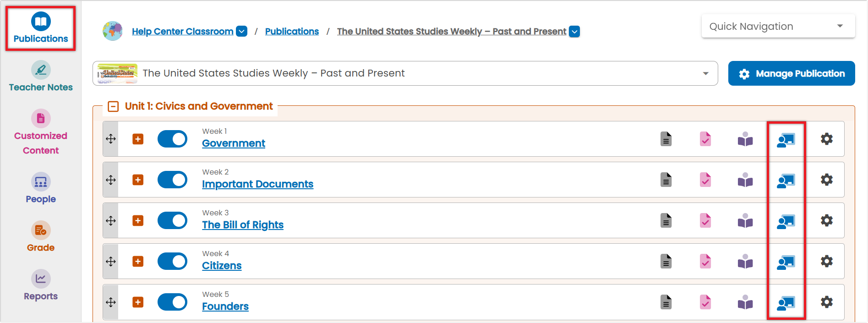868x323 pixels.
Task: Open the gear icon for Week 5 Founders
Action: [826, 302]
